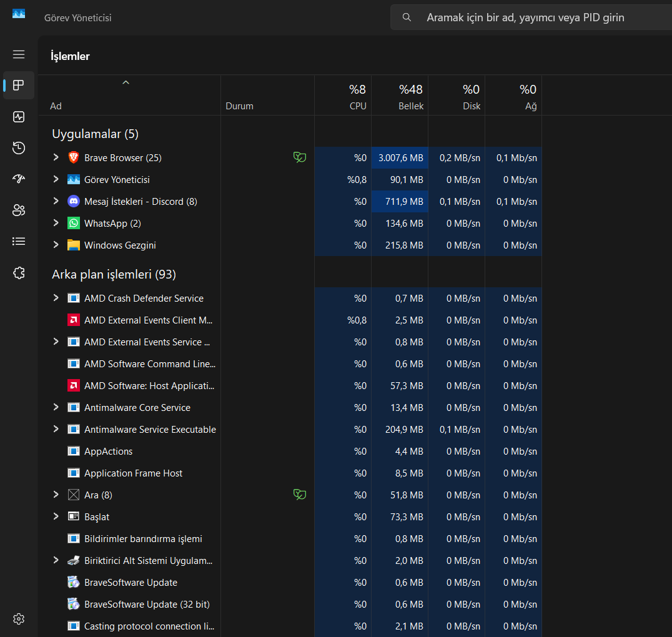Click the AMD External Events Client icon
This screenshot has height=637, width=672.
[74, 320]
